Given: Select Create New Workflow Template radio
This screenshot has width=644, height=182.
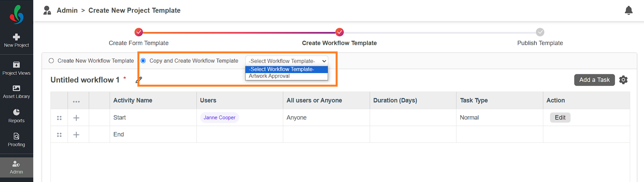Looking at the screenshot, I should click(51, 61).
